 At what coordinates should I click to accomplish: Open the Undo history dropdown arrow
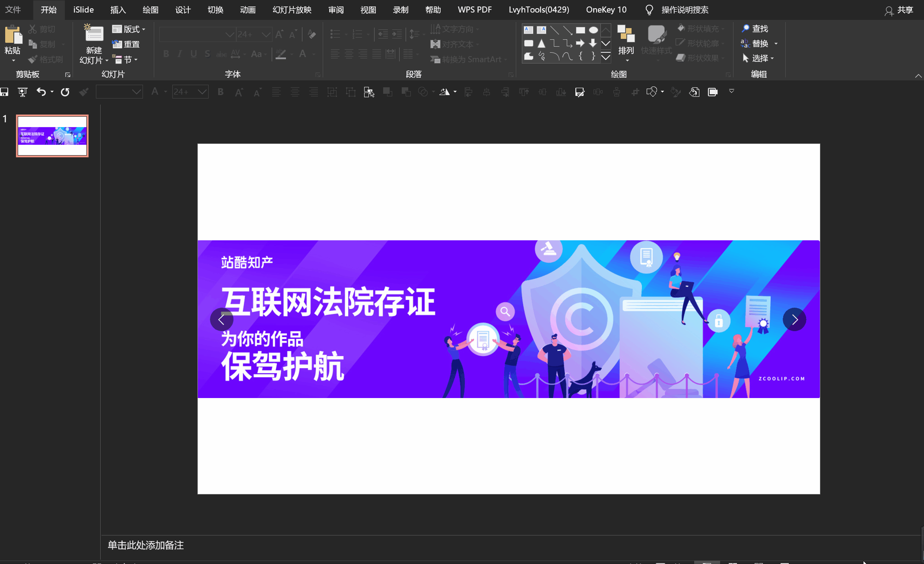(52, 92)
